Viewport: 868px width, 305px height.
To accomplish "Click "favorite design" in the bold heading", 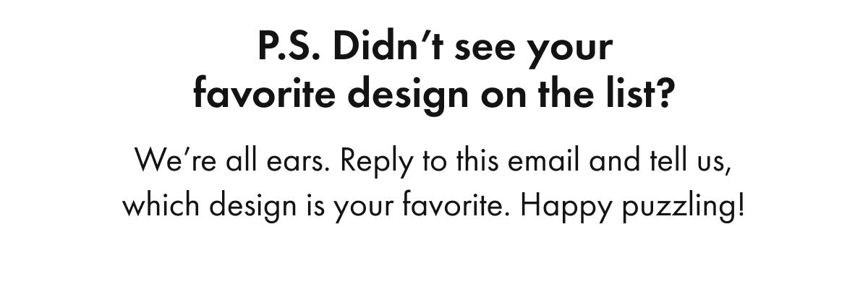I will 328,96.
